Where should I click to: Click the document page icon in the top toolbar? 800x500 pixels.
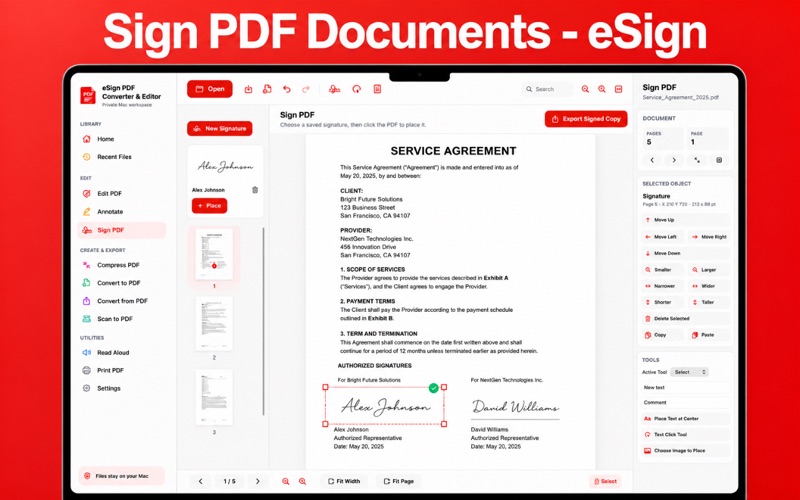(x=377, y=89)
